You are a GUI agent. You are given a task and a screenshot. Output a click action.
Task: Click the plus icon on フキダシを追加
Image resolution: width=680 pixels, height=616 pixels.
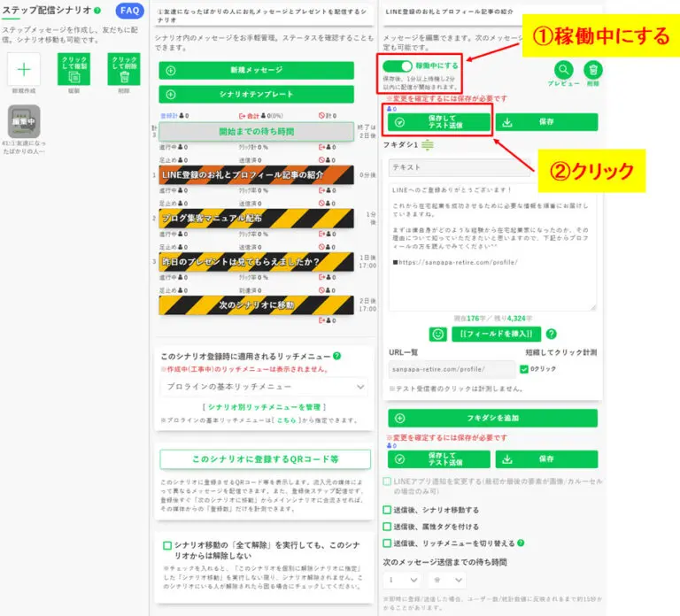pos(400,419)
